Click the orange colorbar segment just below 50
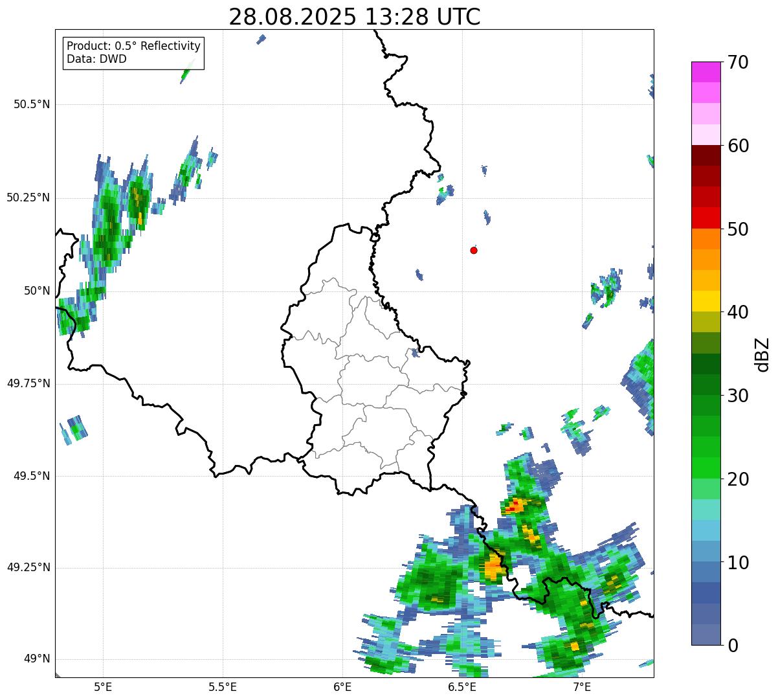 pyautogui.click(x=706, y=239)
